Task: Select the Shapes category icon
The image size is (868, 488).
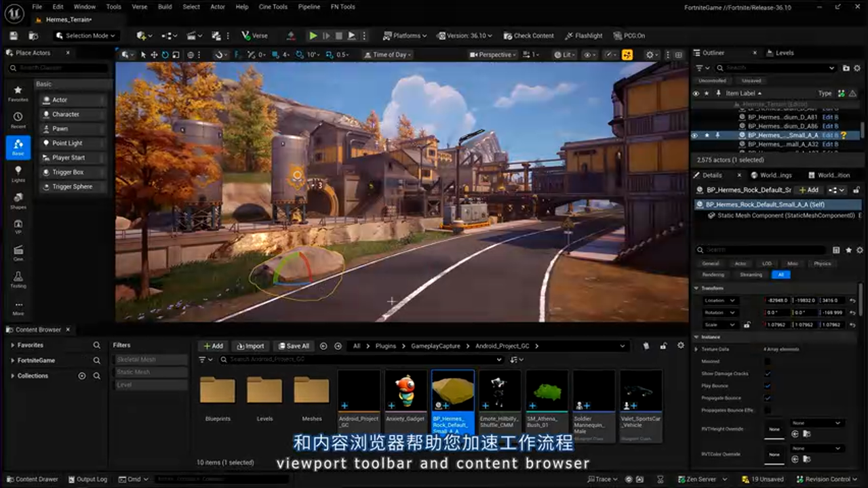Action: pos(18,201)
